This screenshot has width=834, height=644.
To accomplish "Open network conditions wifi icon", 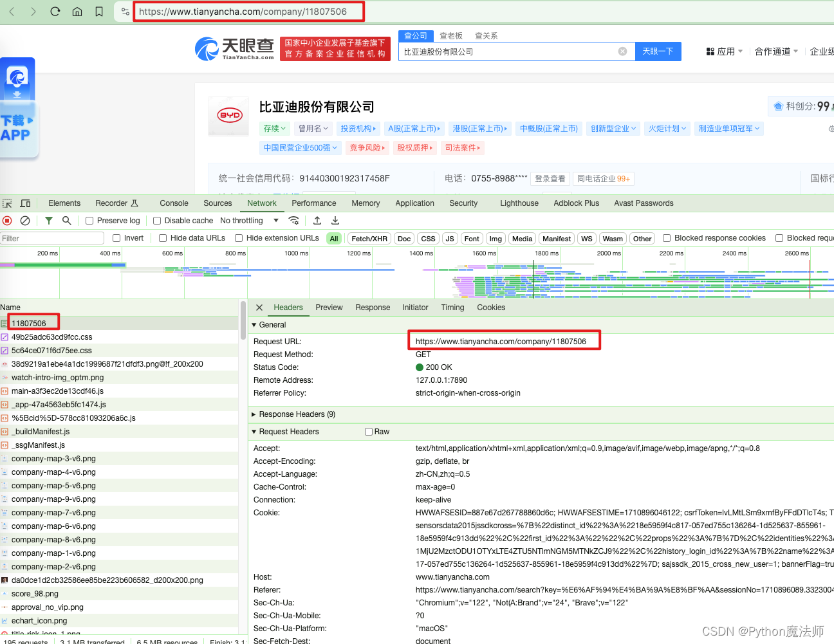I will pyautogui.click(x=293, y=221).
